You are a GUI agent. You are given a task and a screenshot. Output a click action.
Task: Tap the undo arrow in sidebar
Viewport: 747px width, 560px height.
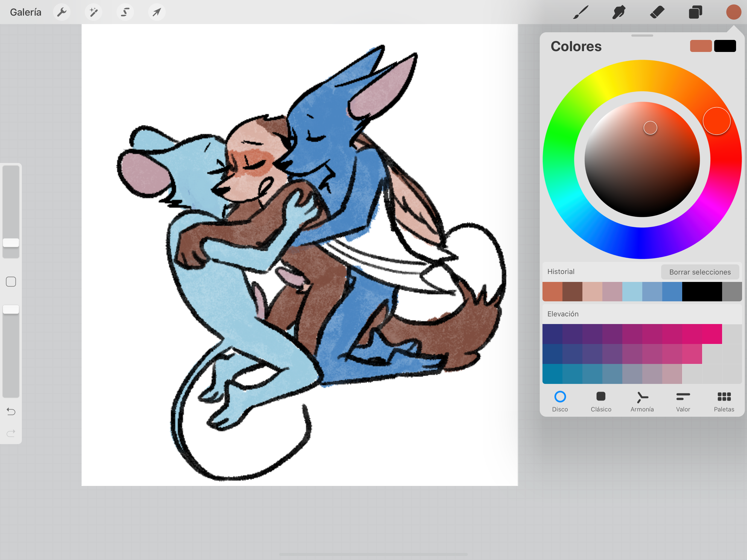11,411
